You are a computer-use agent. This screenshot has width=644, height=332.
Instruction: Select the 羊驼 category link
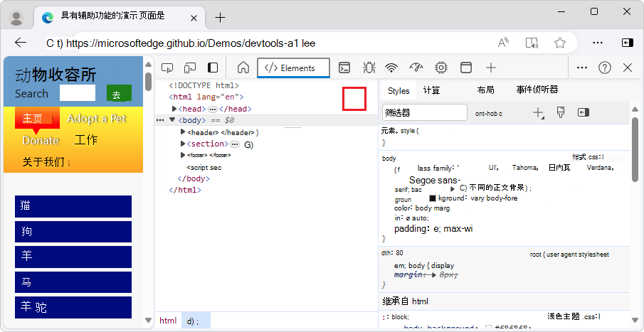73,307
